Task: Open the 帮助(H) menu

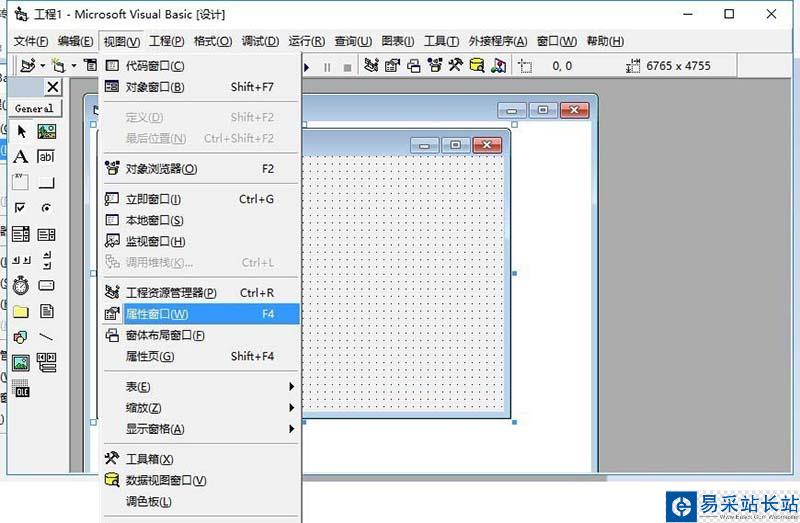Action: pyautogui.click(x=605, y=41)
